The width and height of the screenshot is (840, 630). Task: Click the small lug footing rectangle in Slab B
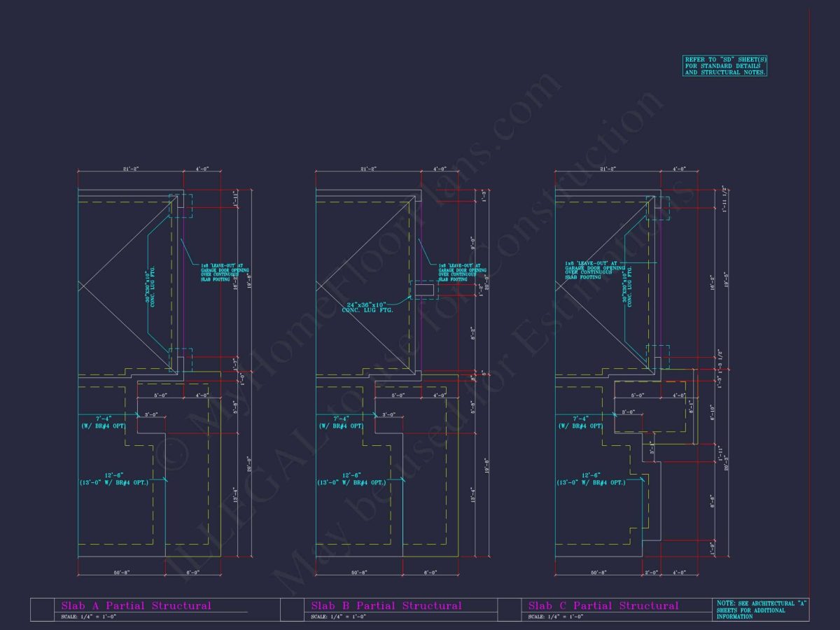(x=423, y=290)
